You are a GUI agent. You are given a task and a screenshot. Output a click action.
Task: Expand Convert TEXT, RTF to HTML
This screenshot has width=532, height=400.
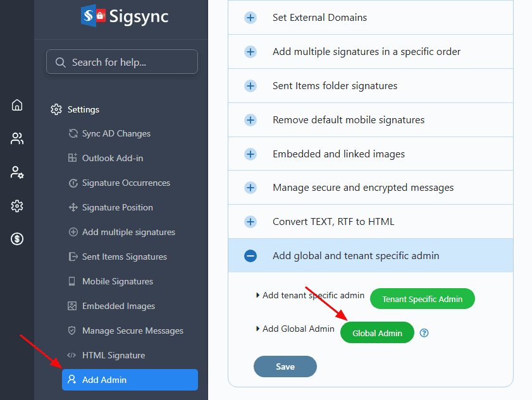pos(251,222)
